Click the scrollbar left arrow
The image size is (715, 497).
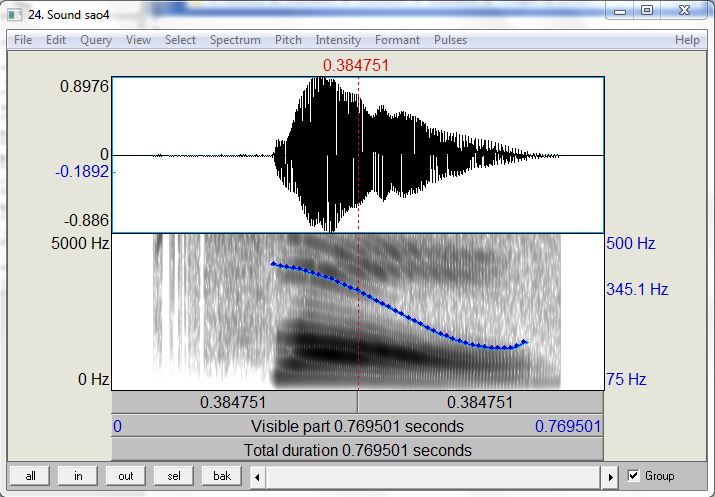click(258, 477)
